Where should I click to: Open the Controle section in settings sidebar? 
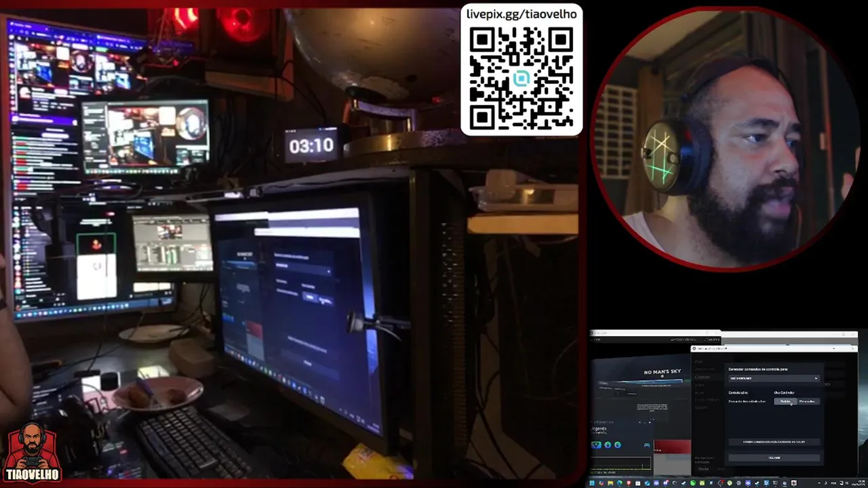[x=703, y=377]
